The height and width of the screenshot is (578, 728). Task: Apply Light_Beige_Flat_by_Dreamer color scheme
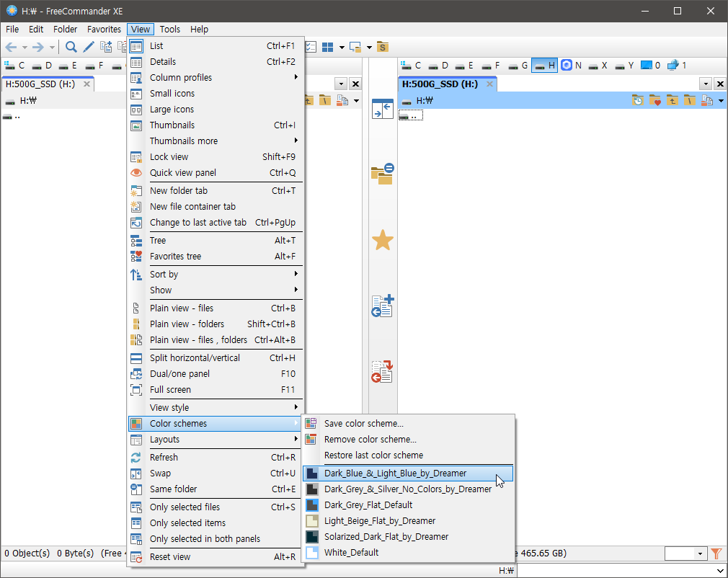[x=408, y=520]
